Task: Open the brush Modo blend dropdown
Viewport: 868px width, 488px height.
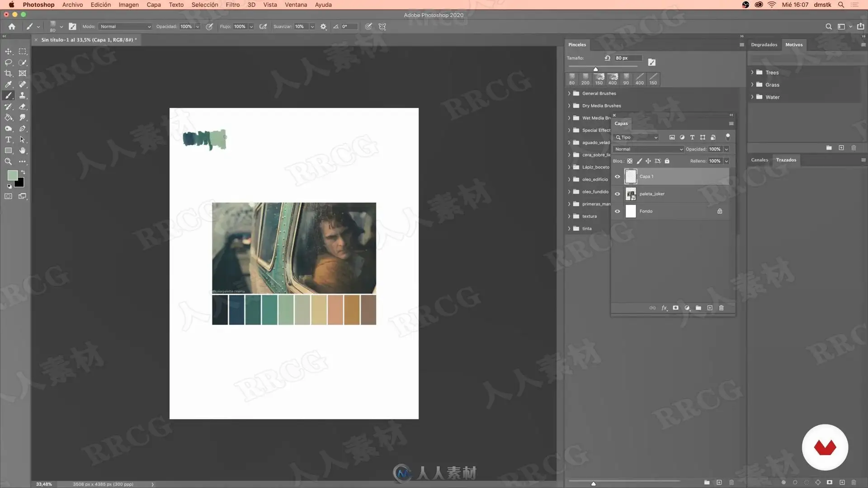Action: [125, 27]
